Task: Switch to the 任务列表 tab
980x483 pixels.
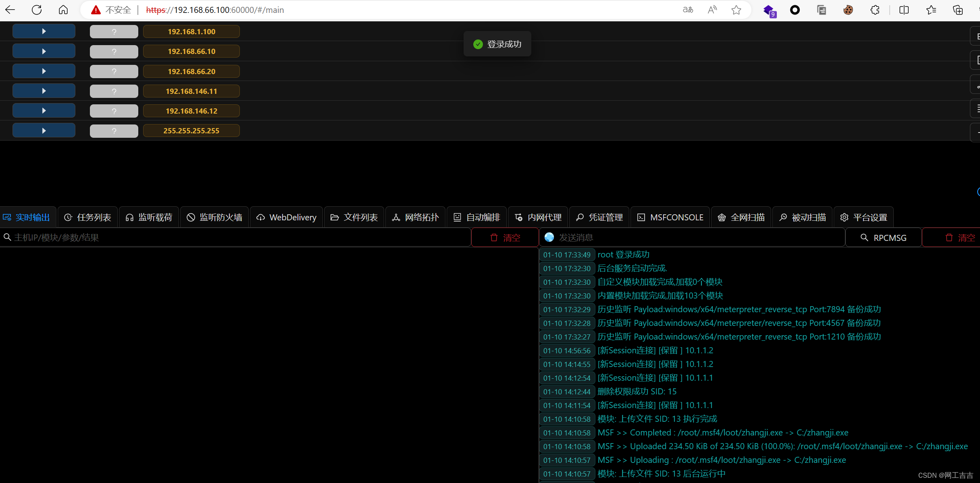Action: coord(87,217)
